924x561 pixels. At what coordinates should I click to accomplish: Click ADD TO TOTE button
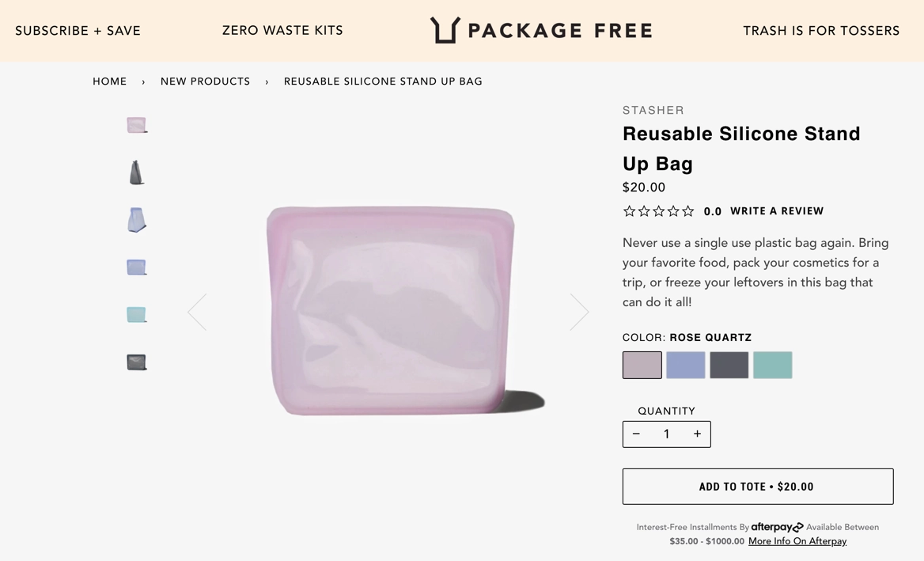(x=757, y=486)
